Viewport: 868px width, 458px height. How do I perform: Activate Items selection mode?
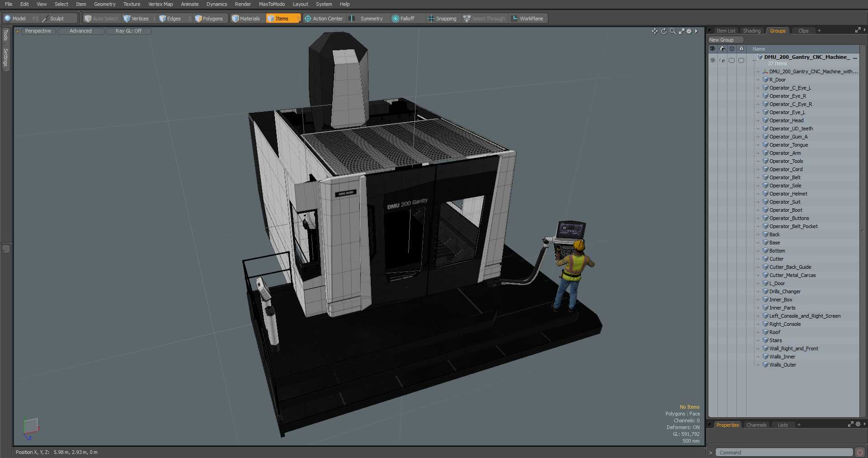pos(283,19)
